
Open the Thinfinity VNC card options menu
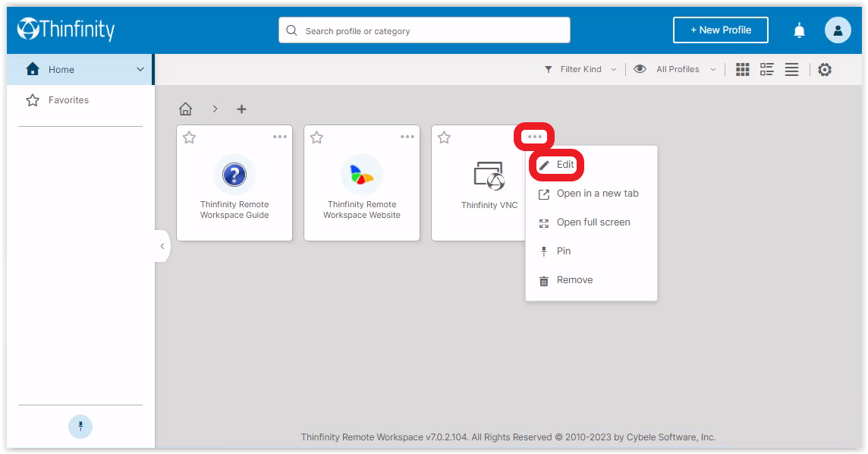pos(534,137)
